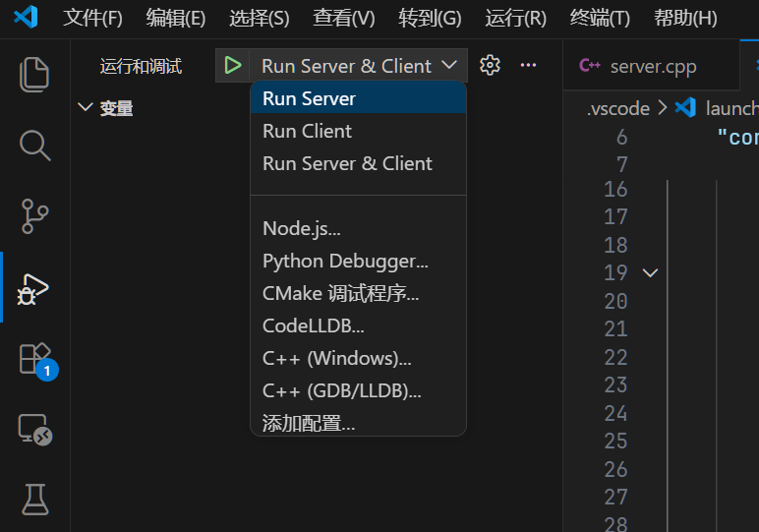Open the 帮助(H) menu

[x=685, y=18]
